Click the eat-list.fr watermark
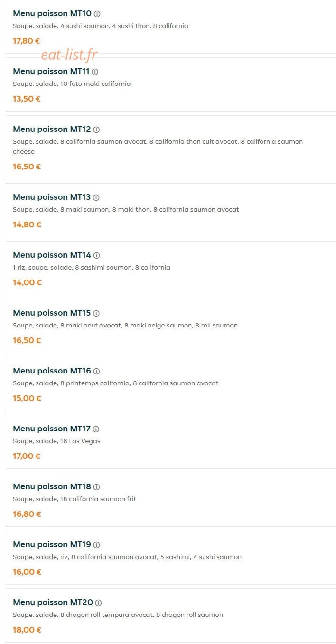This screenshot has height=644, width=336. click(69, 55)
